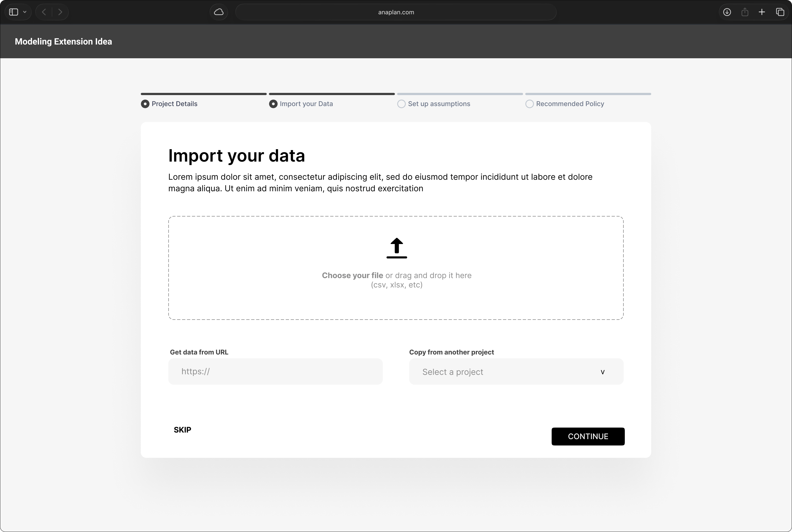The height and width of the screenshot is (532, 792).
Task: Show tab overview icon
Action: coord(780,12)
